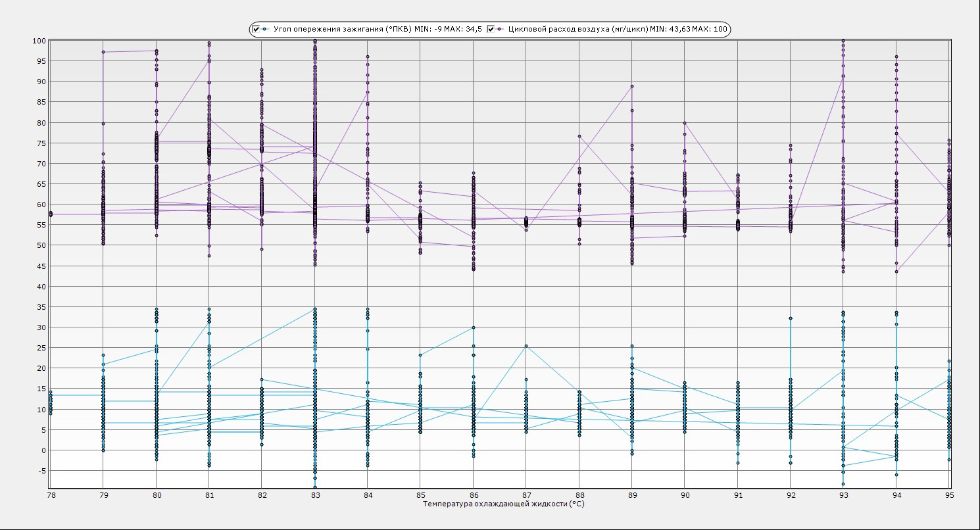The height and width of the screenshot is (530, 980).
Task: Click the y-axis tick label 55
Action: (40, 225)
